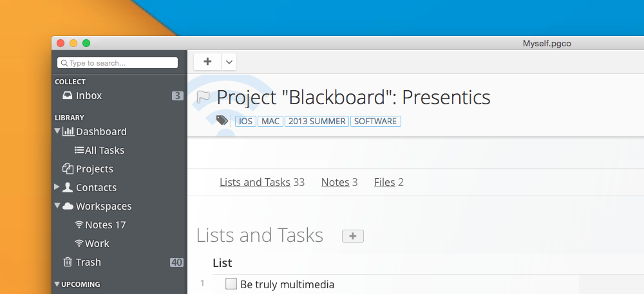The image size is (644, 294).
Task: Focus the Type to search field
Action: point(117,63)
